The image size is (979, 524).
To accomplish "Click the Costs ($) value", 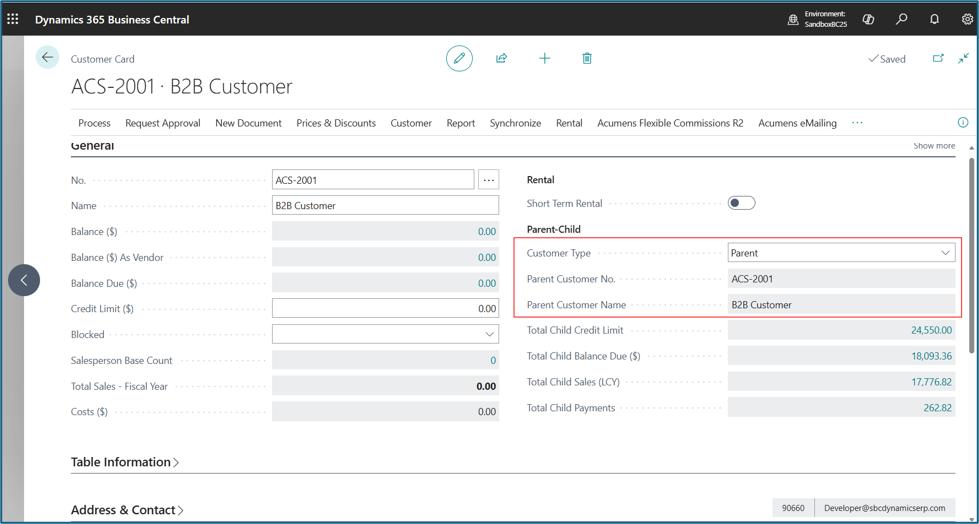I will (x=487, y=412).
